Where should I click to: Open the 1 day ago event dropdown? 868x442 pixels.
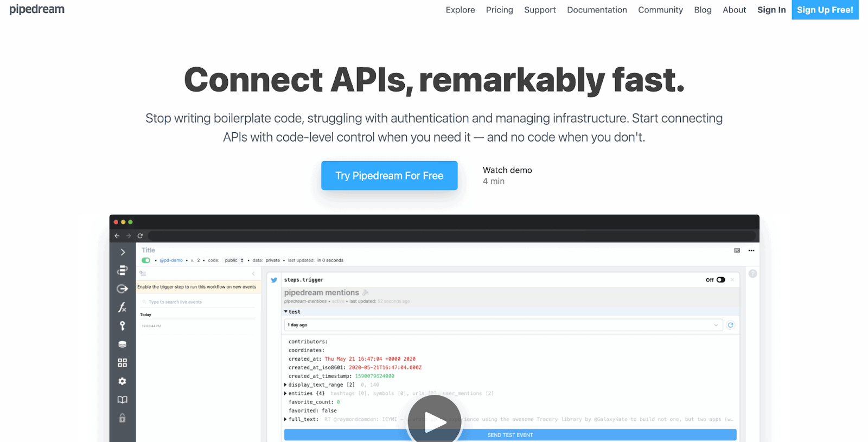(503, 325)
